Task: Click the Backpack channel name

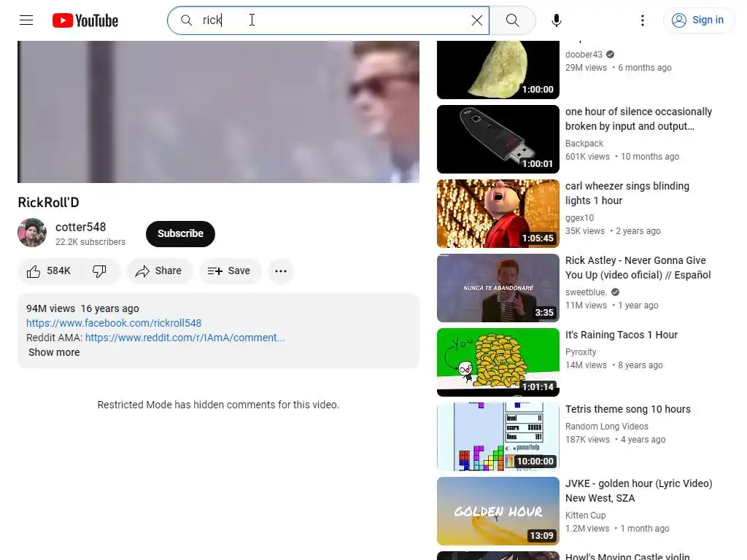Action: tap(584, 144)
